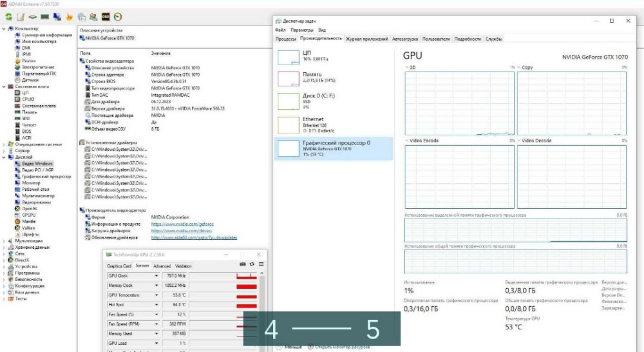
Task: Open the GPU Clock sensor dropdown
Action: pos(156,276)
